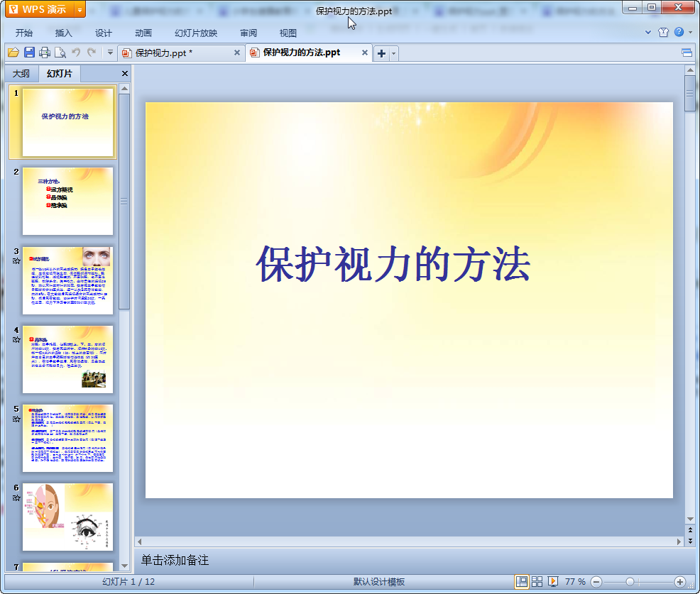The height and width of the screenshot is (594, 700).
Task: Toggle window list icon at tab bar right
Action: 687,53
